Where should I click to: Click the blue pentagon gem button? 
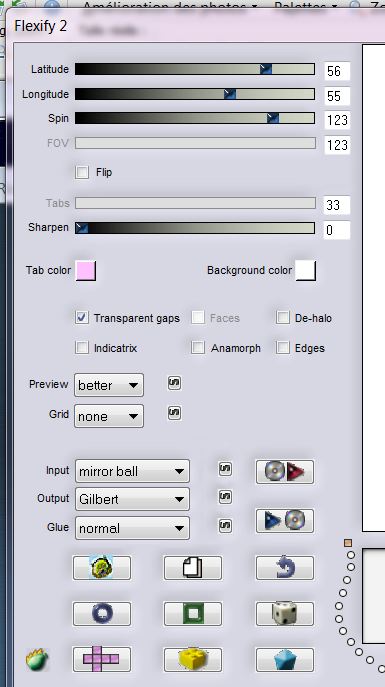point(285,659)
